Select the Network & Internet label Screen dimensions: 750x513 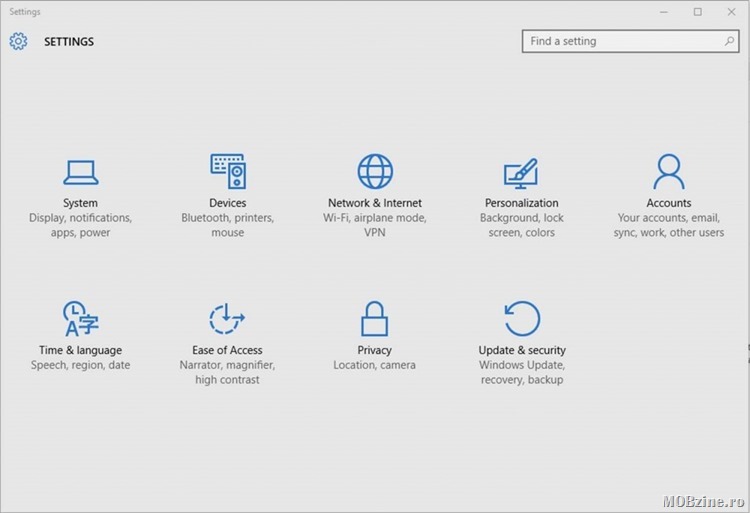375,203
